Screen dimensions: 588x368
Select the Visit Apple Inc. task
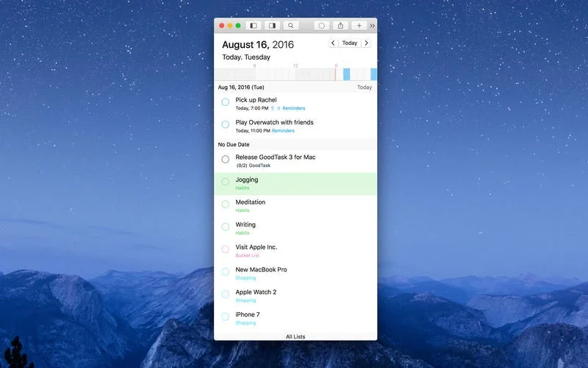coord(295,250)
